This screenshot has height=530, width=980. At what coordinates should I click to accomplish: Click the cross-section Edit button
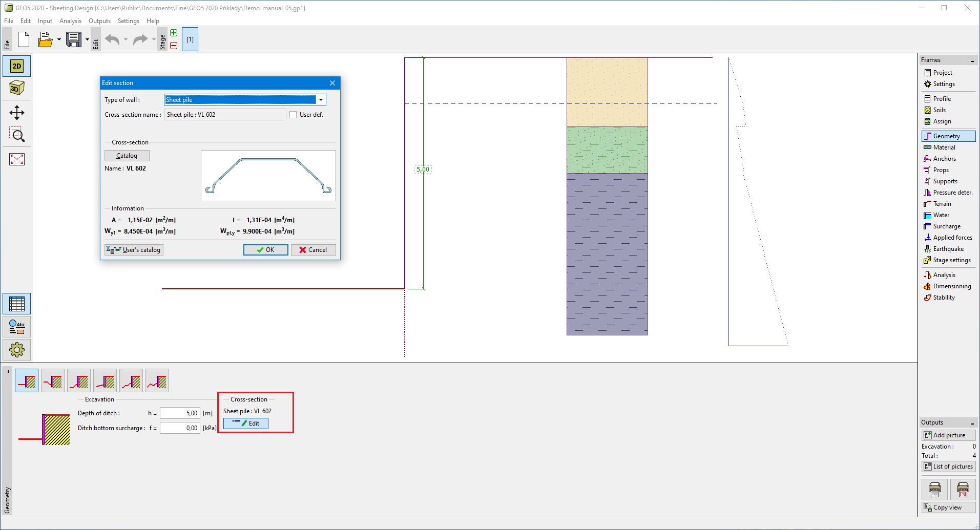pyautogui.click(x=246, y=423)
